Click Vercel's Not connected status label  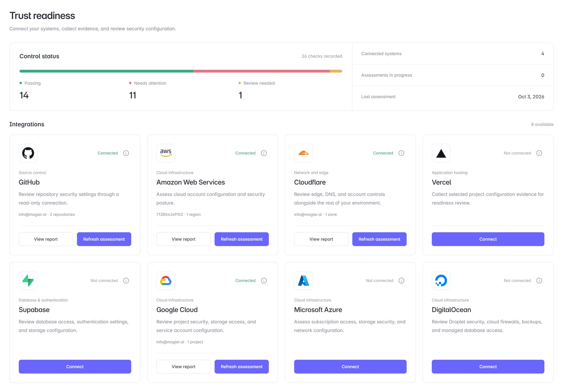coord(517,153)
